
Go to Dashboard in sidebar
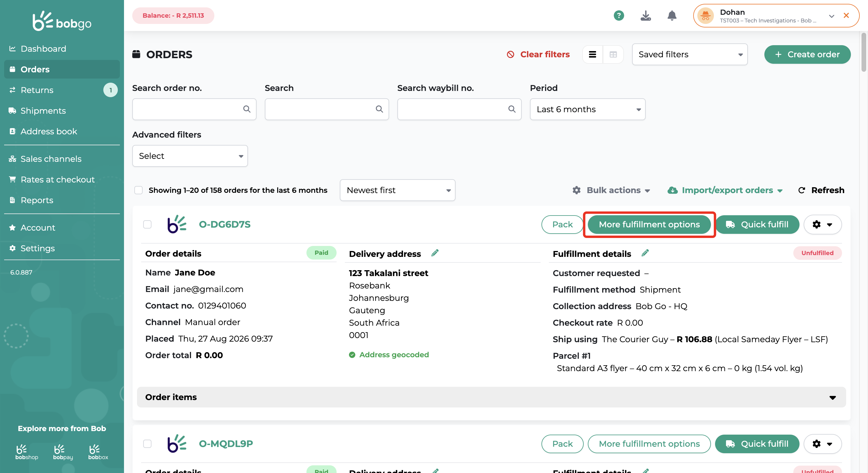(x=62, y=48)
